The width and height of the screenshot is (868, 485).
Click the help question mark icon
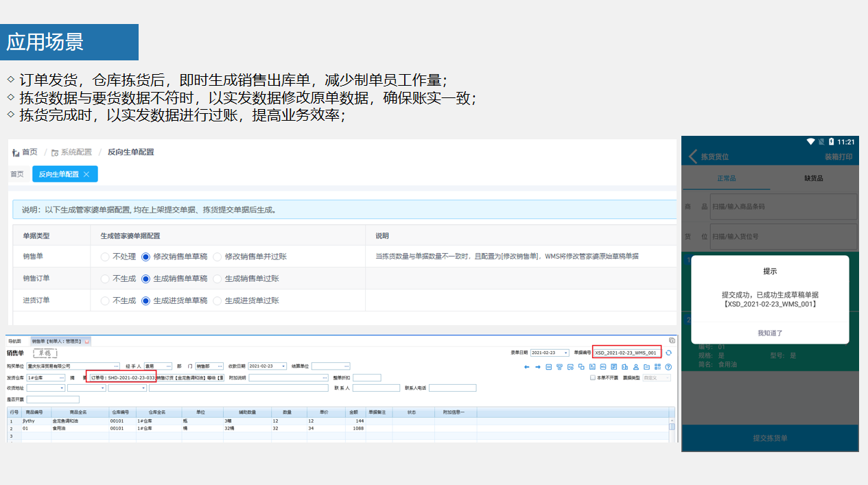[668, 367]
